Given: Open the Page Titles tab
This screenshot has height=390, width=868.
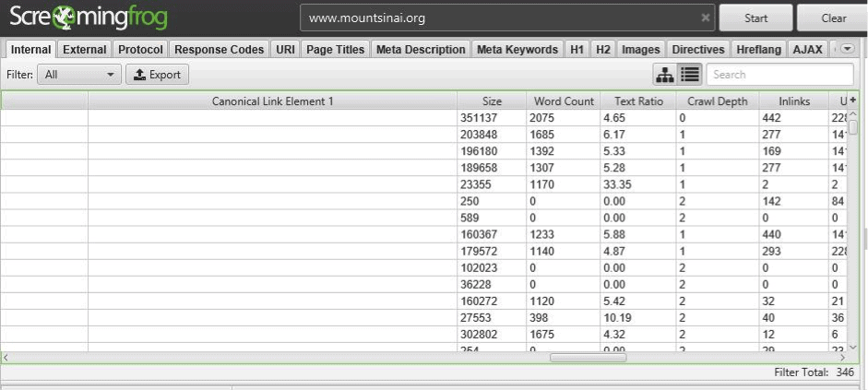Looking at the screenshot, I should click(336, 50).
